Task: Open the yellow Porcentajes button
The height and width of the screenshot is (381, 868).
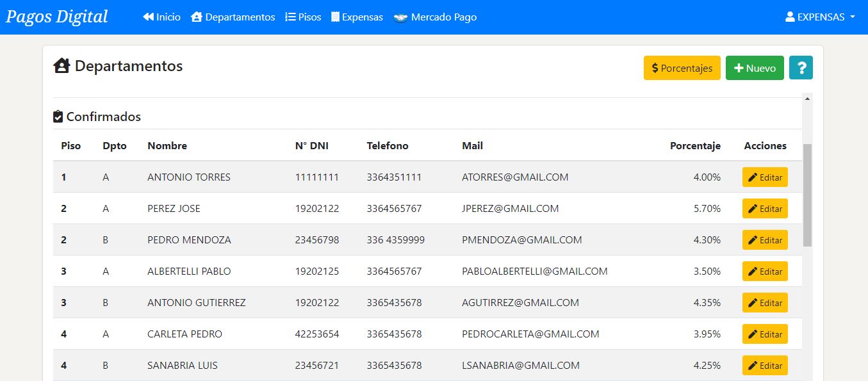Action: click(682, 68)
